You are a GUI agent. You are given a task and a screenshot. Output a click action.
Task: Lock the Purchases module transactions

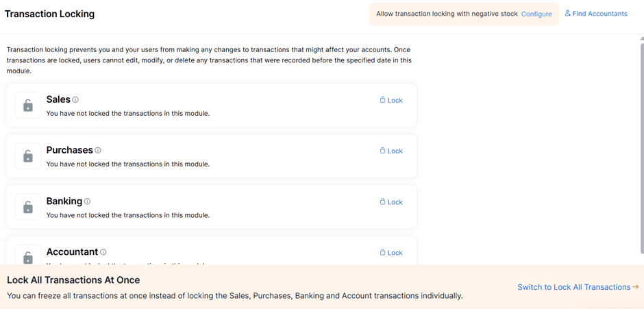point(391,151)
